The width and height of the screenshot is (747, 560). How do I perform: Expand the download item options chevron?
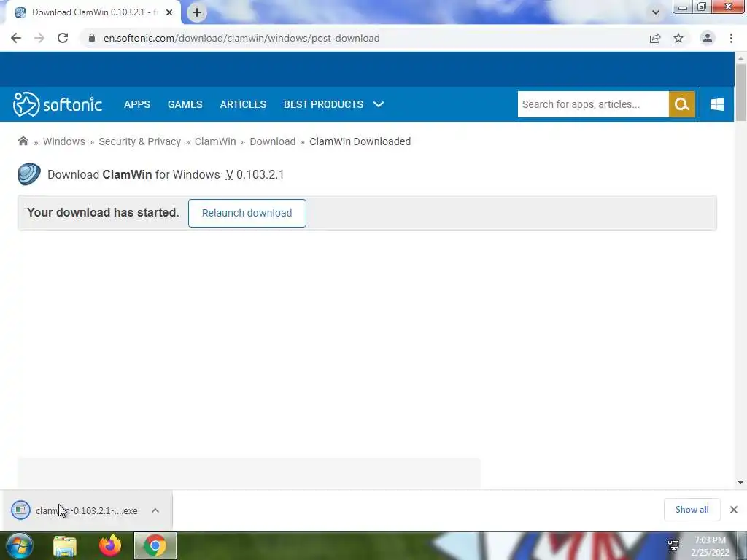155,510
